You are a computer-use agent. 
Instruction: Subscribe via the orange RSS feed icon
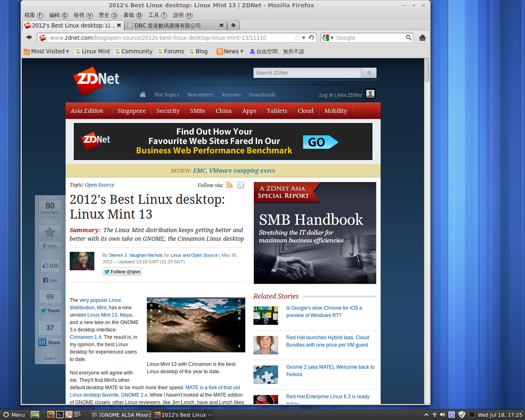[x=230, y=185]
